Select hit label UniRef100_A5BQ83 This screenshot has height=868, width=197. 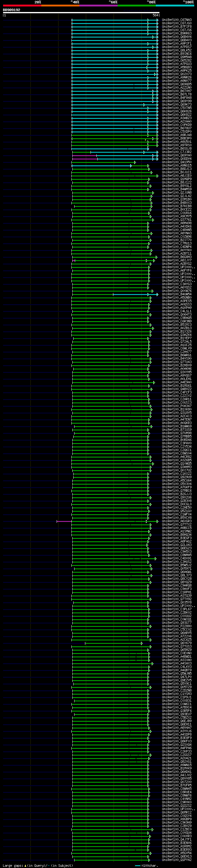(177, 67)
